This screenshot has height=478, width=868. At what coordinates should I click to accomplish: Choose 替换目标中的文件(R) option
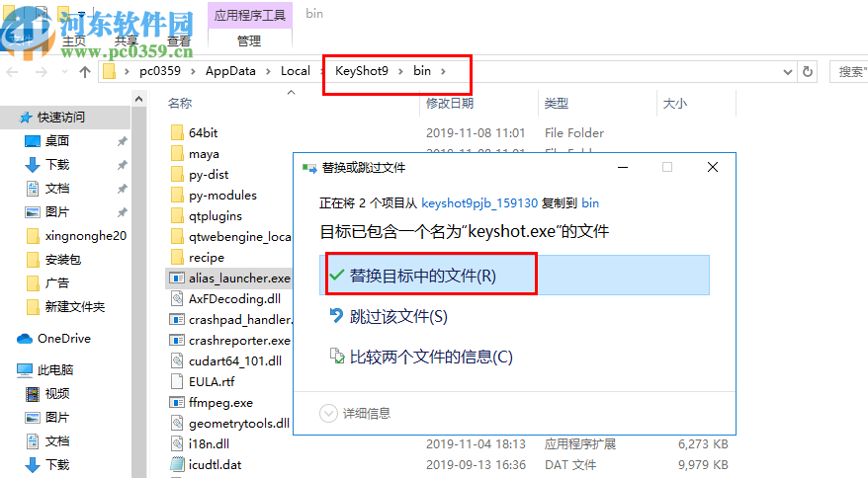[514, 275]
